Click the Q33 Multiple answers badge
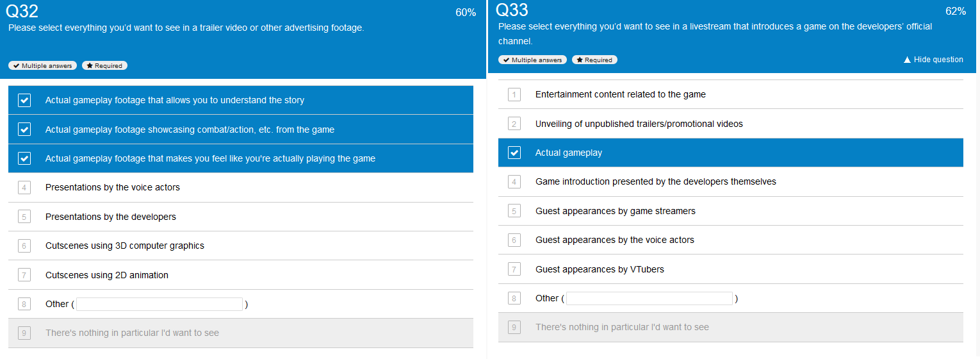The width and height of the screenshot is (980, 359). point(532,60)
